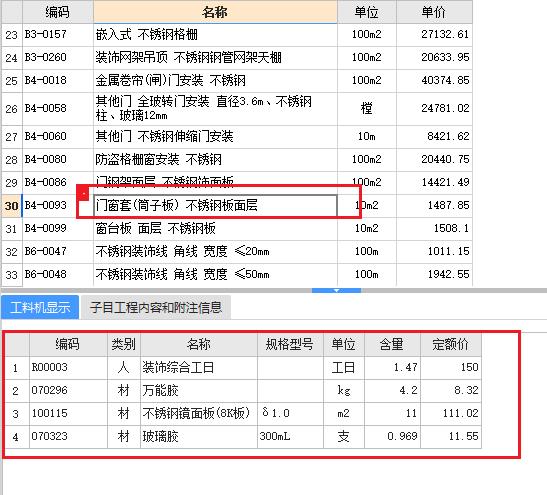547x495 pixels.
Task: Click the 支 unit cell
Action: click(x=344, y=436)
